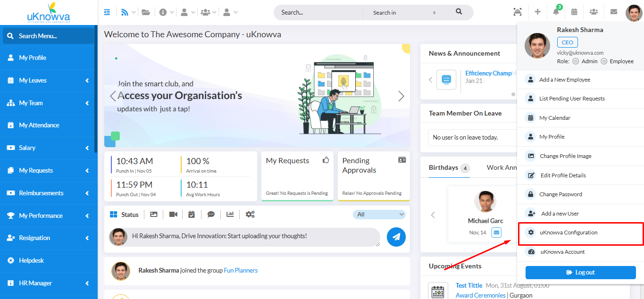
Task: Click the announcement icon beside Efficiency Champ
Action: [x=446, y=80]
